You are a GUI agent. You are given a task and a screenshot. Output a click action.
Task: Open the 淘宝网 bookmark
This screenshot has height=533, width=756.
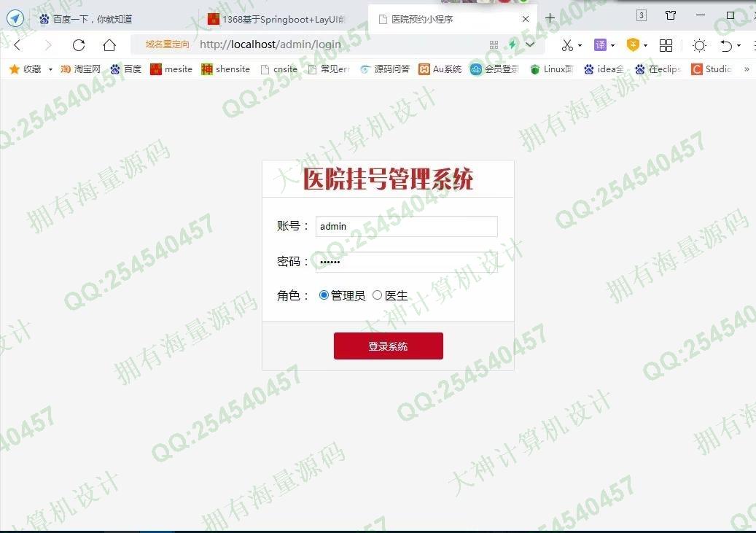[80, 69]
